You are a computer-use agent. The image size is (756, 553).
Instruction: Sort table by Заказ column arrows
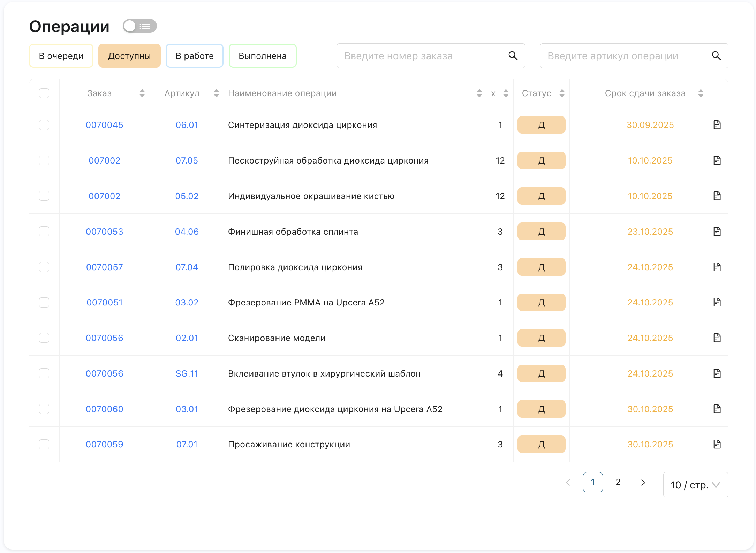pos(142,93)
